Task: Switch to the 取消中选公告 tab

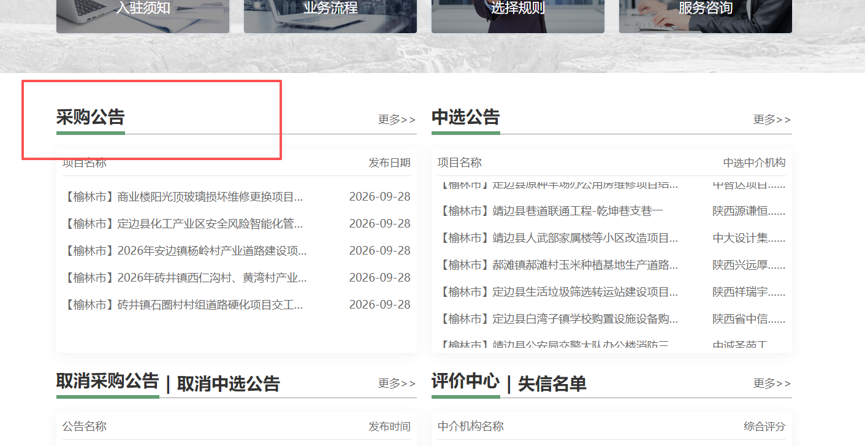Action: [228, 383]
